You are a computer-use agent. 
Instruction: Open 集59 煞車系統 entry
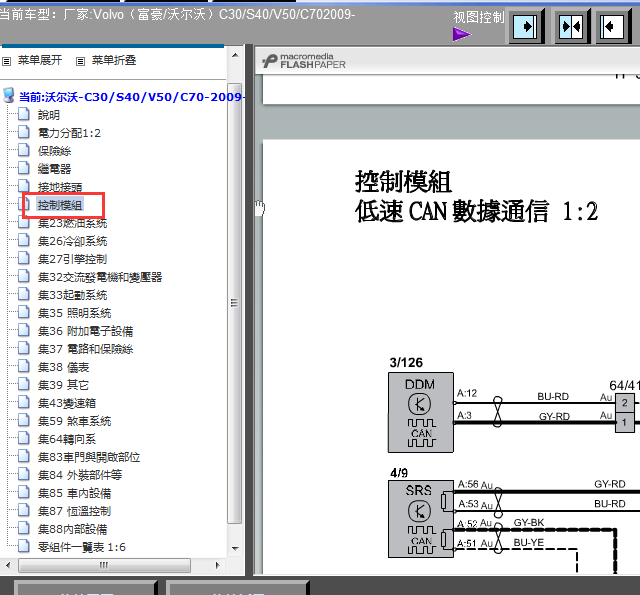pyautogui.click(x=74, y=421)
